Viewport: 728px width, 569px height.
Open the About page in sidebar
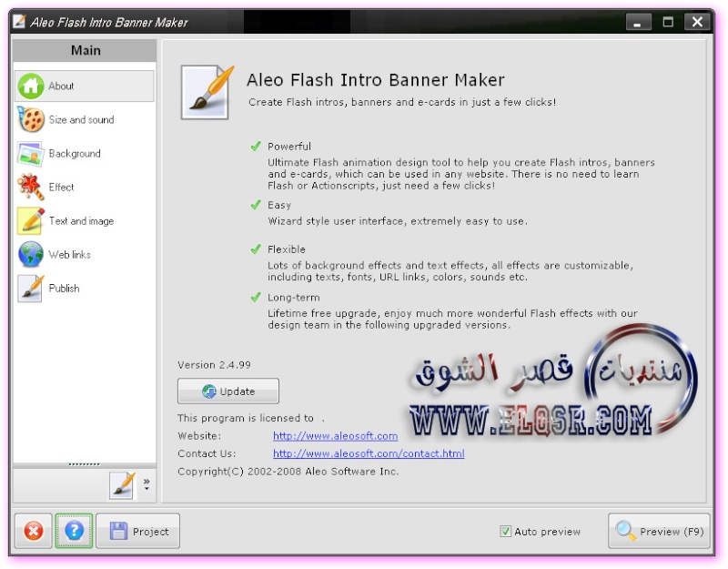[84, 86]
